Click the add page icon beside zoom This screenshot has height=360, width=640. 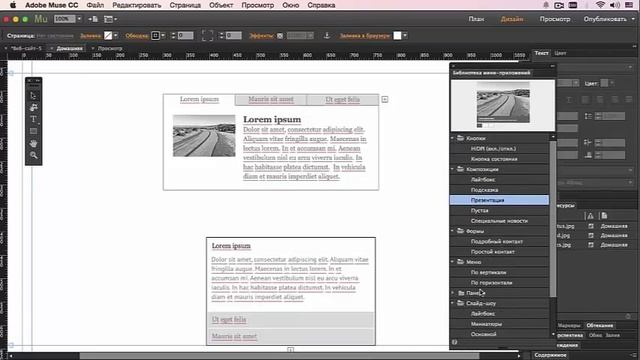point(93,19)
